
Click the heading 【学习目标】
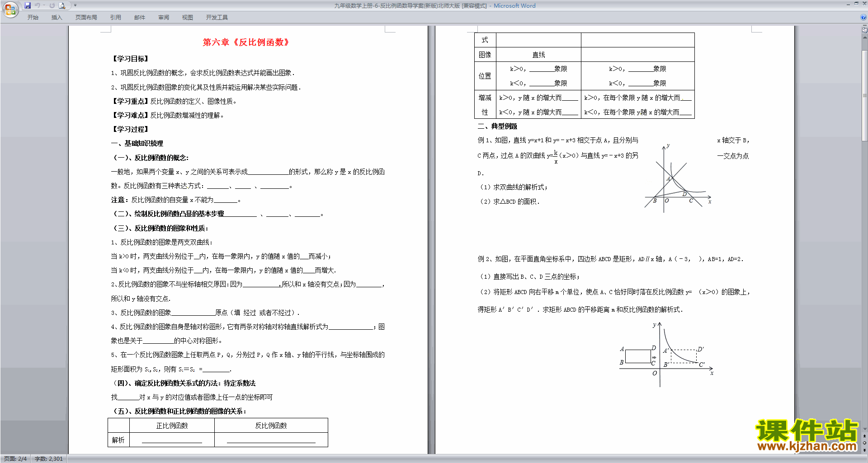click(x=130, y=59)
